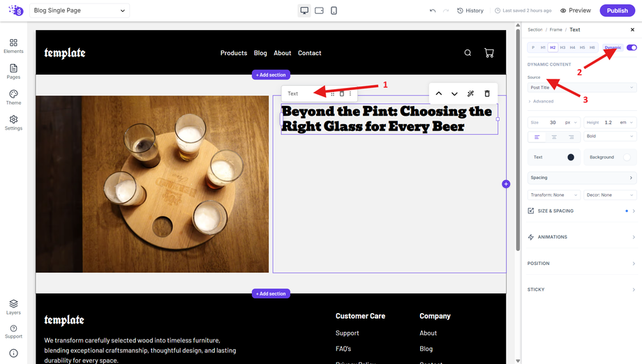The width and height of the screenshot is (642, 364).
Task: Set text tag to H3
Action: [x=562, y=47]
